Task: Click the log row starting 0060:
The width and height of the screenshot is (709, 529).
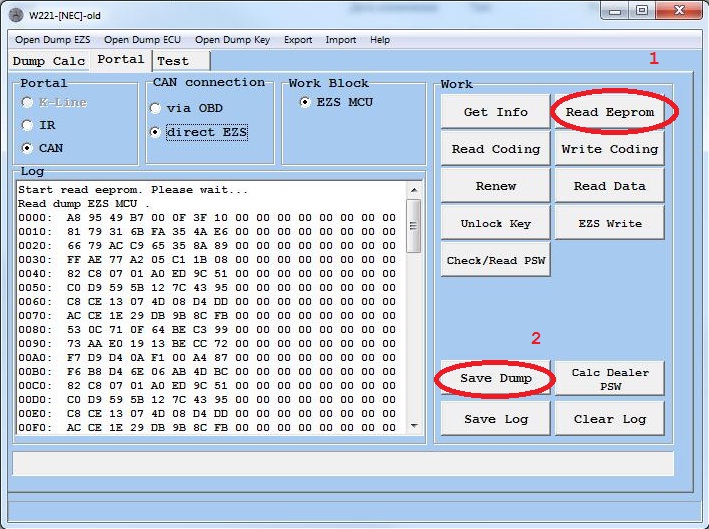Action: tap(207, 302)
